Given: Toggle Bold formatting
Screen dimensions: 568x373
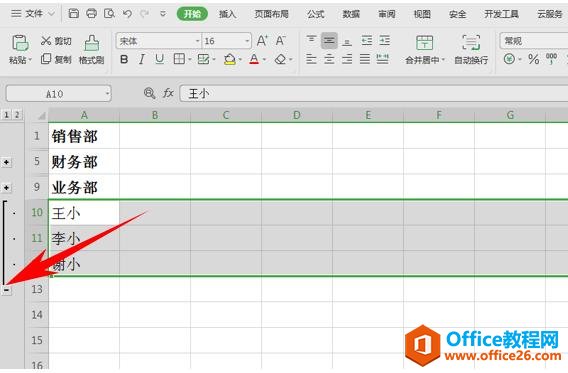Looking at the screenshot, I should 124,59.
